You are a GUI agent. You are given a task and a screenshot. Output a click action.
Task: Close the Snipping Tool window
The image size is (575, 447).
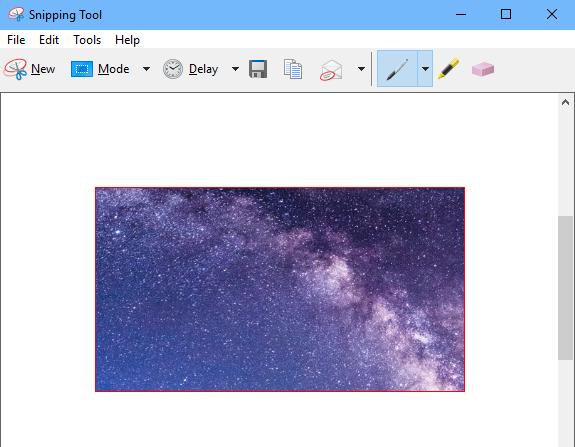[x=552, y=15]
